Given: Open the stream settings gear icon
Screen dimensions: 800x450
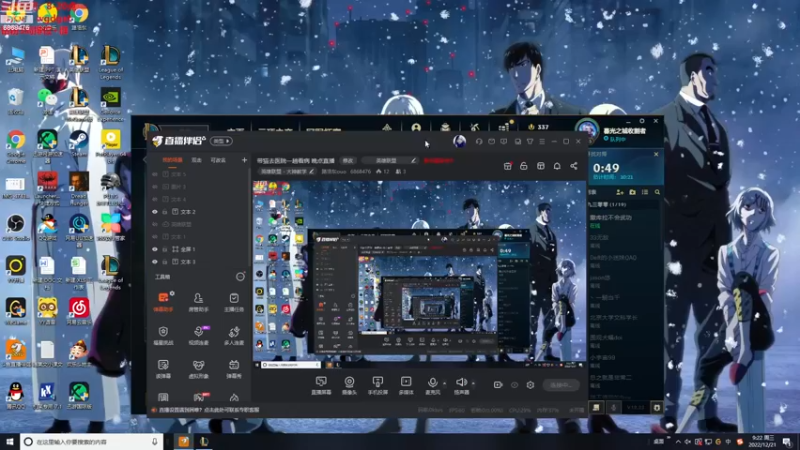Looking at the screenshot, I should point(530,385).
